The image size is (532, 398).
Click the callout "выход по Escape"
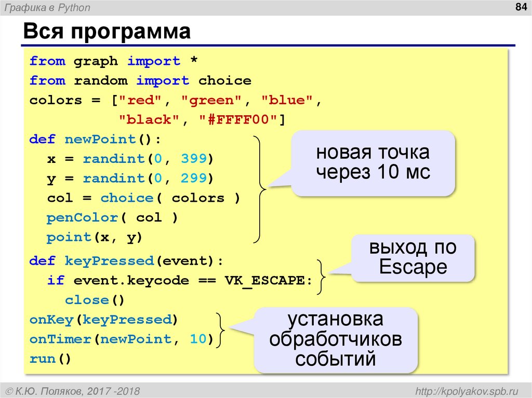(x=413, y=257)
